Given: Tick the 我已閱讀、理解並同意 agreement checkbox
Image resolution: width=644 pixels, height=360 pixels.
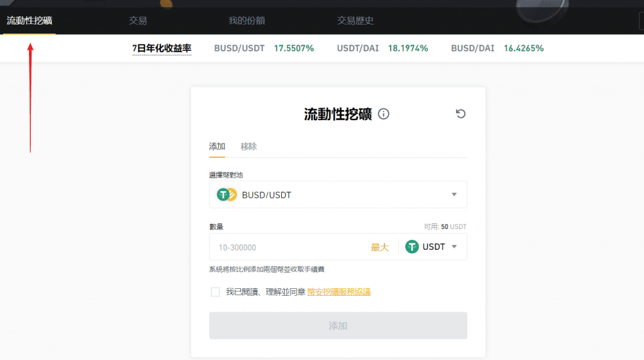Looking at the screenshot, I should [x=215, y=292].
